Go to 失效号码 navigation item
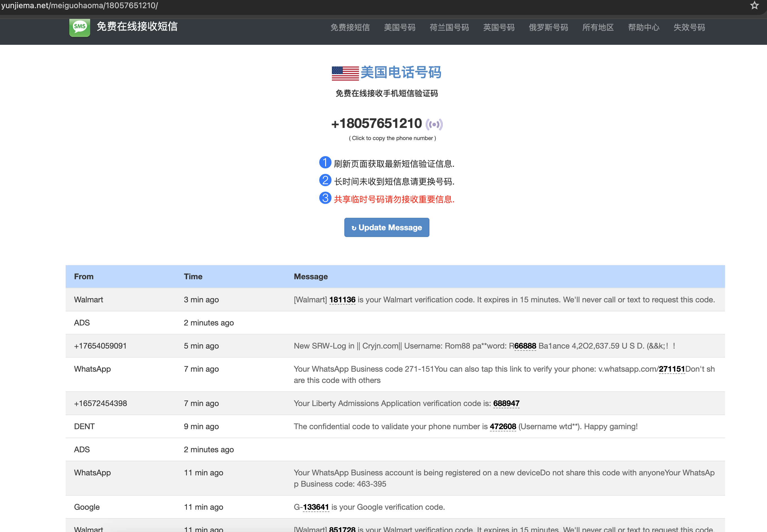The width and height of the screenshot is (767, 532). click(x=689, y=27)
